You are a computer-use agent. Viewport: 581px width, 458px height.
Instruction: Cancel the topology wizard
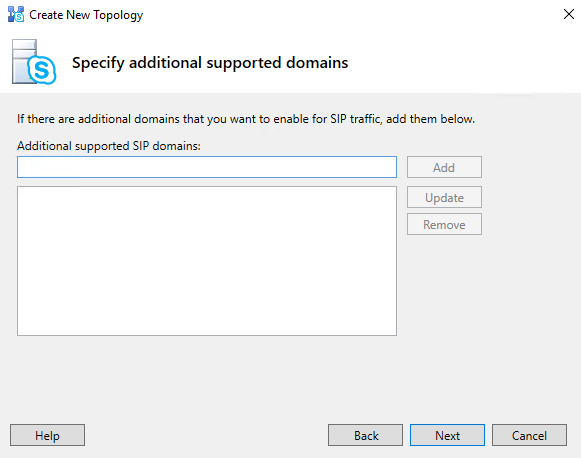[x=529, y=435]
